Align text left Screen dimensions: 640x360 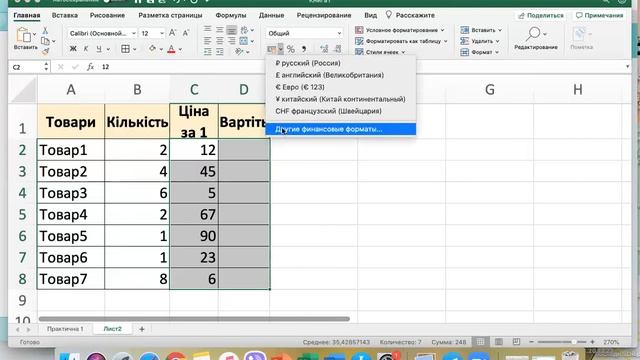pyautogui.click(x=207, y=41)
